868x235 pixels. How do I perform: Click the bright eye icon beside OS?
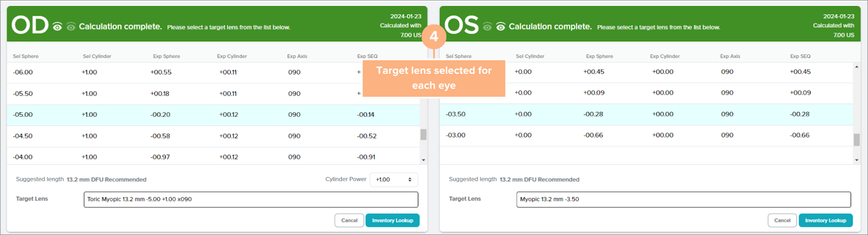(x=500, y=27)
